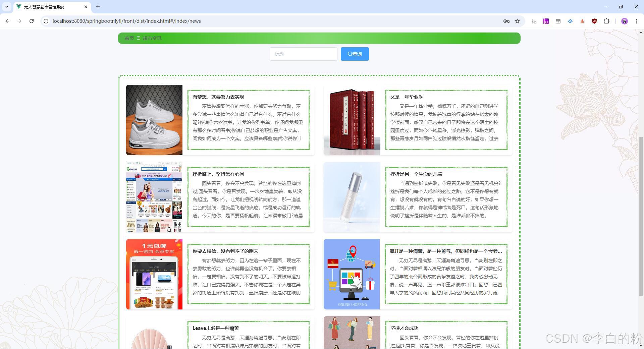Open the 1元包邮 phone promo thumbnail
This screenshot has height=349, width=644.
click(154, 274)
